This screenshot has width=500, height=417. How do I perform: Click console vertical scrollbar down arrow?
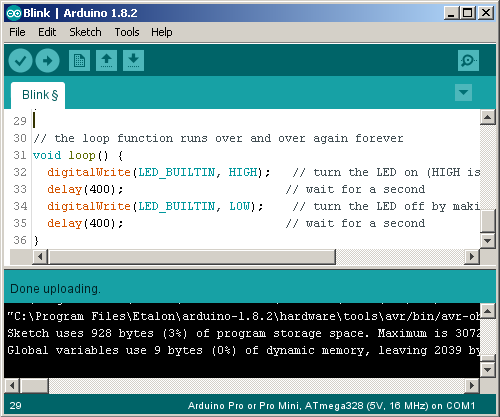click(x=488, y=370)
